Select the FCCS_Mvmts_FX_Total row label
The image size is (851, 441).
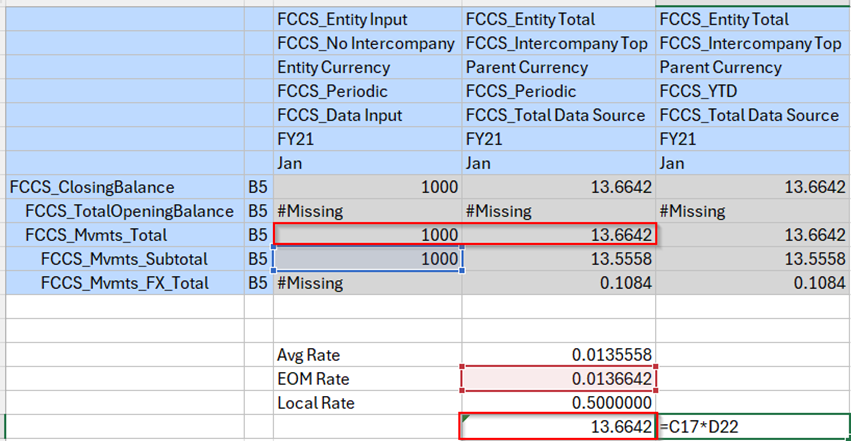click(124, 283)
